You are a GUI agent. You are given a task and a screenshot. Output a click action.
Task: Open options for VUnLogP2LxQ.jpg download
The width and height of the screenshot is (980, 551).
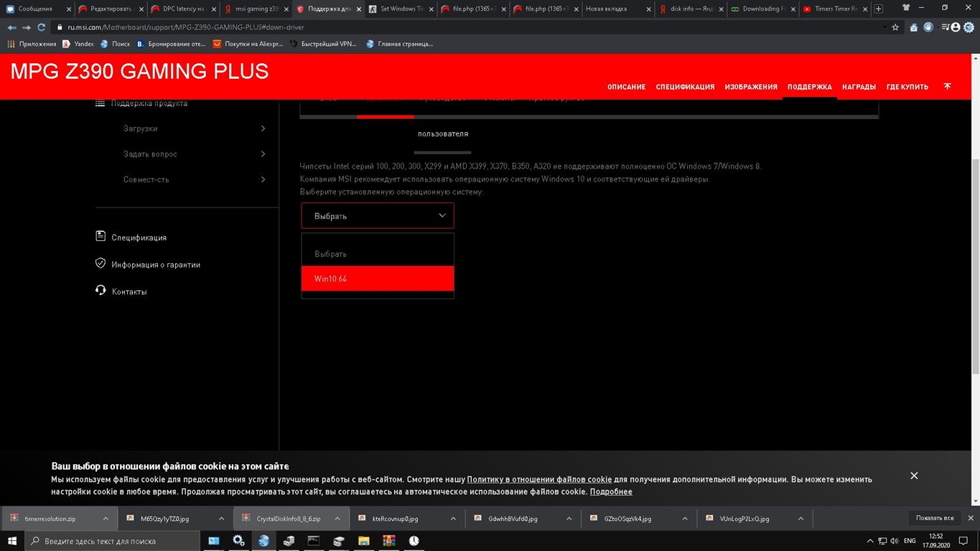pos(801,518)
